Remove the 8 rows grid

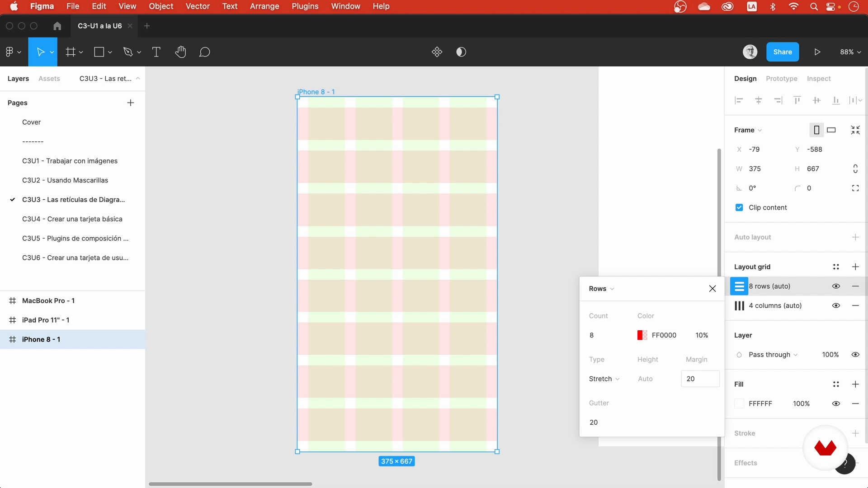coord(855,286)
